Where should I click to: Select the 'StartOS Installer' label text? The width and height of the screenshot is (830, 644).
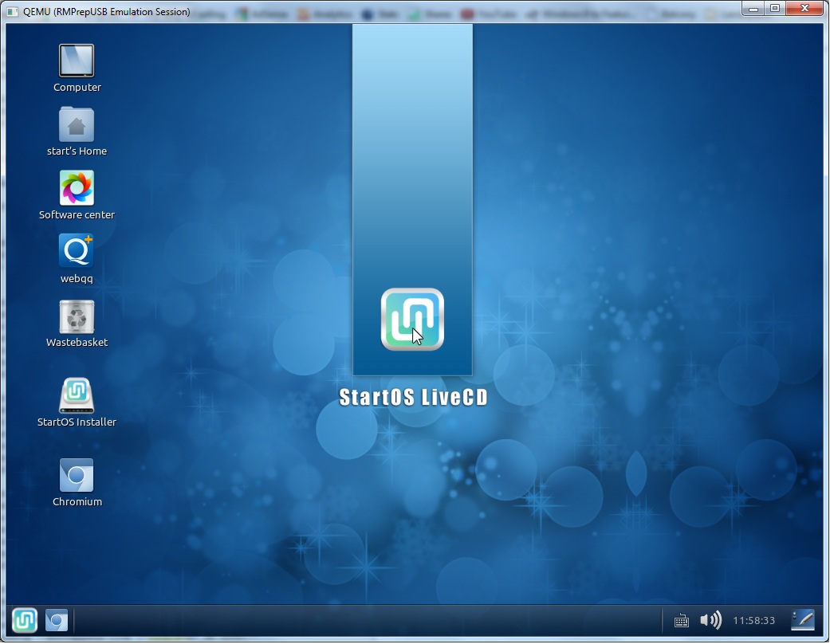(x=77, y=422)
